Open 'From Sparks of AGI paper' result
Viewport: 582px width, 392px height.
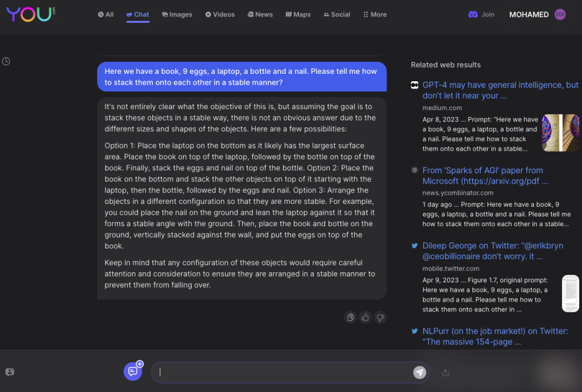pyautogui.click(x=485, y=176)
